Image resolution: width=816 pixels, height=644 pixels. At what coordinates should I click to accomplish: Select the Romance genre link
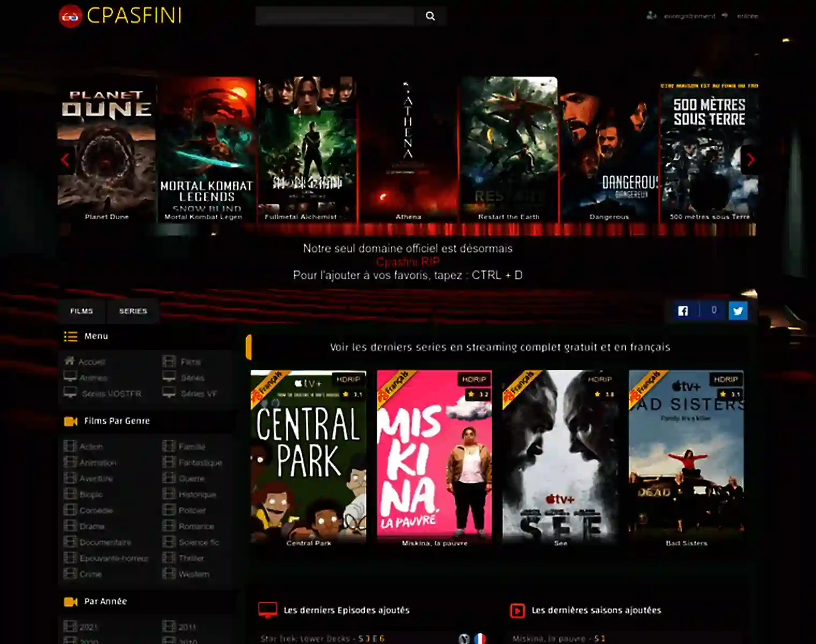point(196,526)
